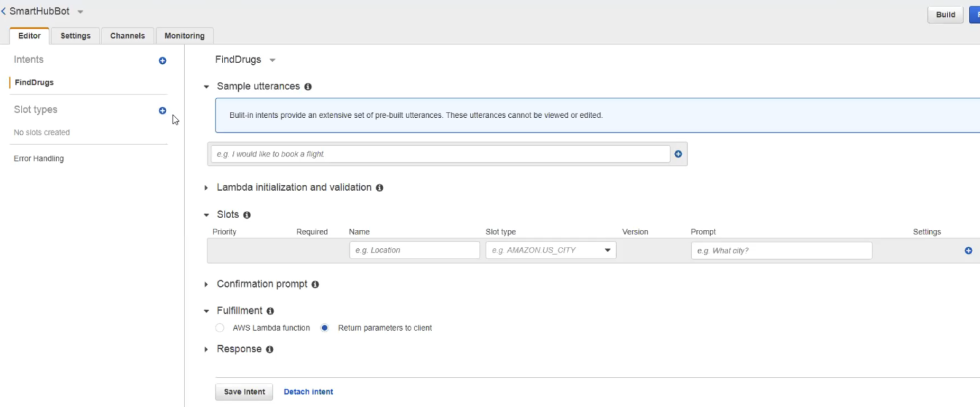The width and height of the screenshot is (980, 407).
Task: Click the Save Intent button
Action: pyautogui.click(x=244, y=392)
